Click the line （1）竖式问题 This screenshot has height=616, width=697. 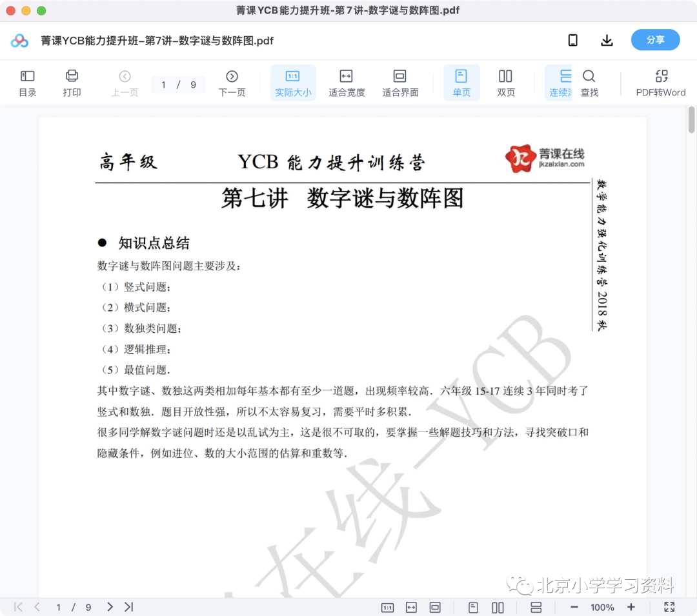click(x=135, y=287)
